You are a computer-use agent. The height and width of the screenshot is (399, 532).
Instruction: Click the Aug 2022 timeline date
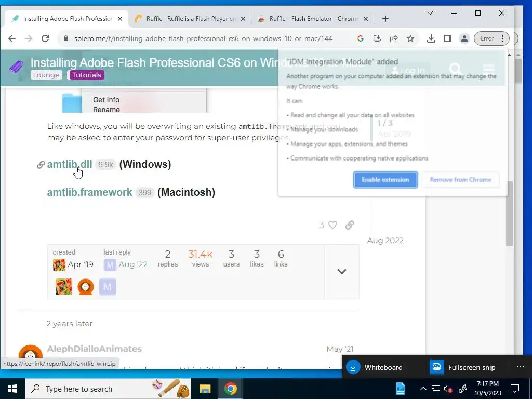[385, 241]
